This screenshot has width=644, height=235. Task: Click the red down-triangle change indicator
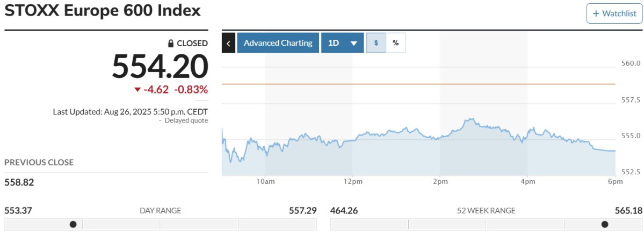coord(138,89)
